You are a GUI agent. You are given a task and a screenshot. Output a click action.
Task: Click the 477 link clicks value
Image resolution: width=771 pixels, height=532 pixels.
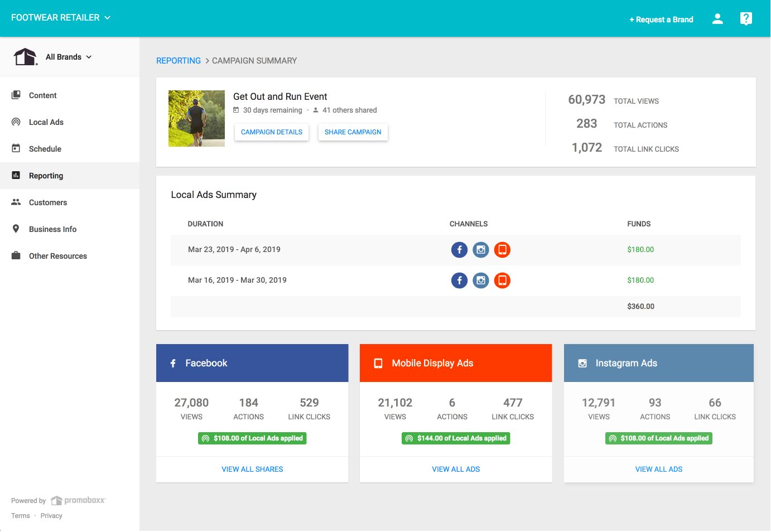pyautogui.click(x=513, y=403)
